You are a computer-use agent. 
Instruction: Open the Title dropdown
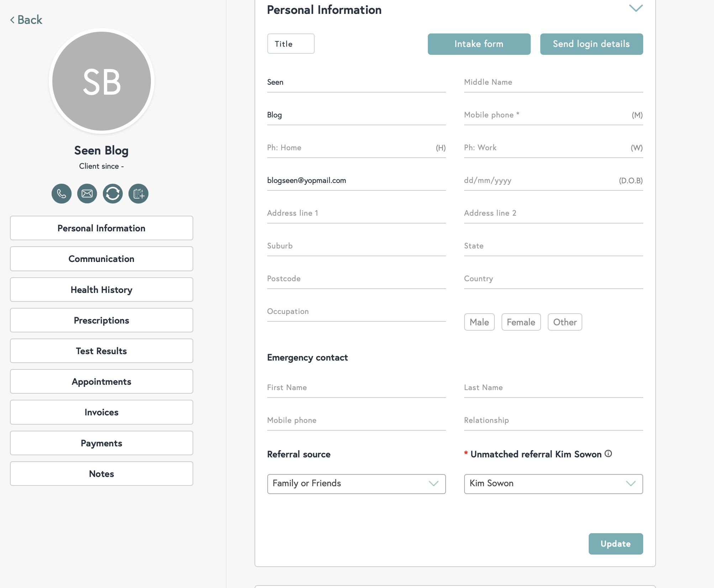pyautogui.click(x=290, y=44)
